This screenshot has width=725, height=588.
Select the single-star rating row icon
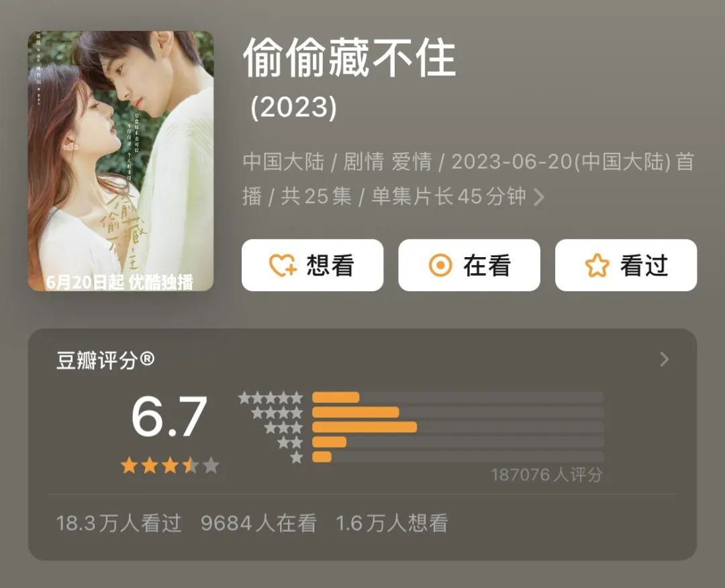coord(297,457)
